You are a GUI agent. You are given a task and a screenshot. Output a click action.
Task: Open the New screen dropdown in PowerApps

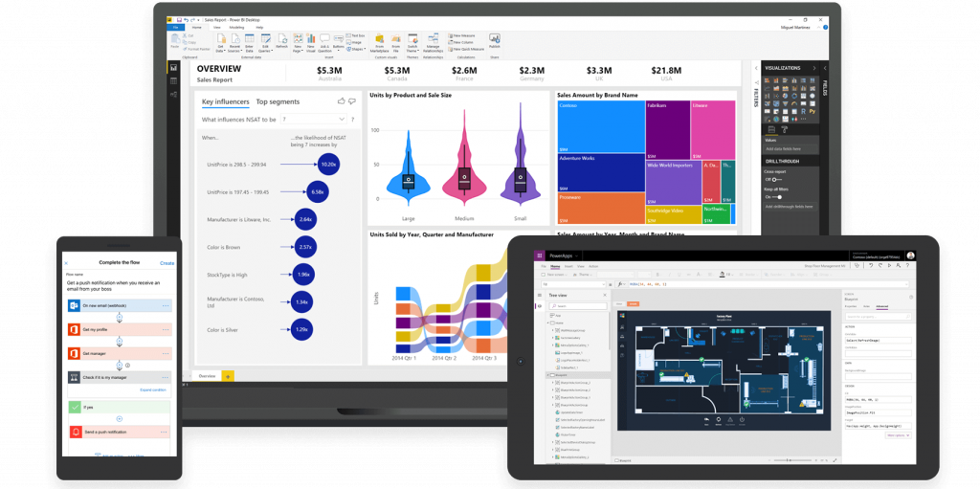tap(555, 275)
